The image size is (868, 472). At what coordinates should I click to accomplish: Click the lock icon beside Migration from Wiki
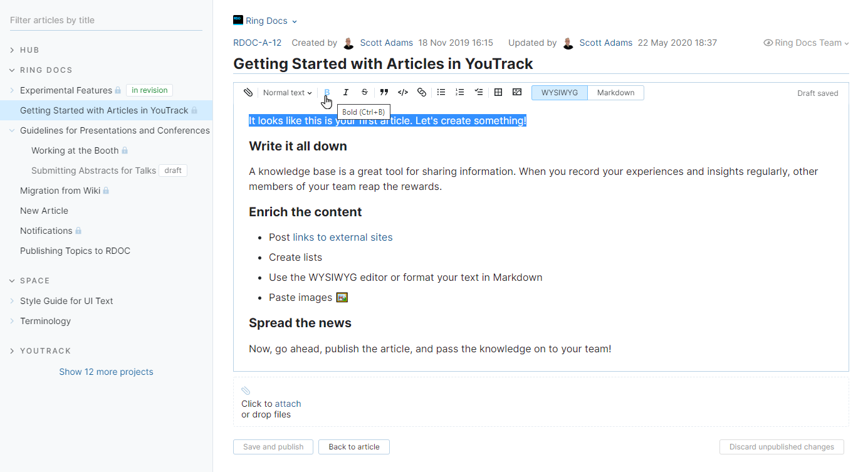[x=106, y=191]
